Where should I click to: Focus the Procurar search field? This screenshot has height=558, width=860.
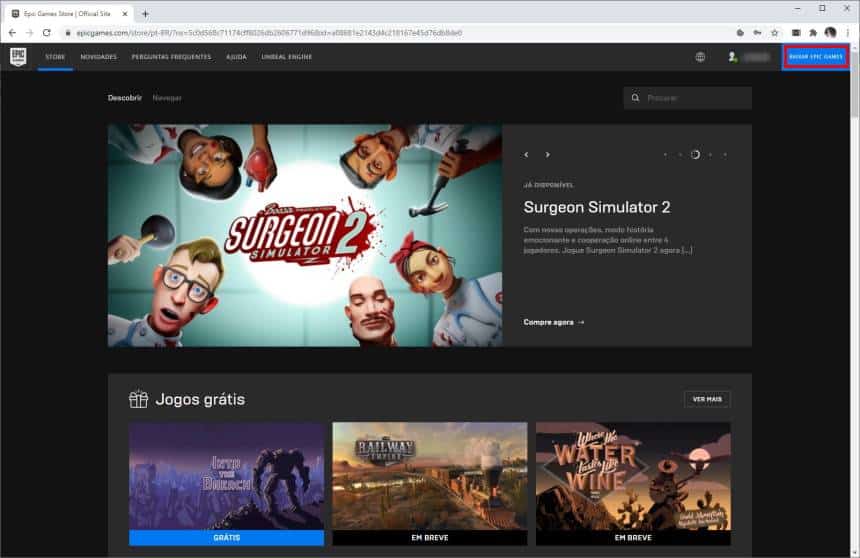(x=687, y=98)
